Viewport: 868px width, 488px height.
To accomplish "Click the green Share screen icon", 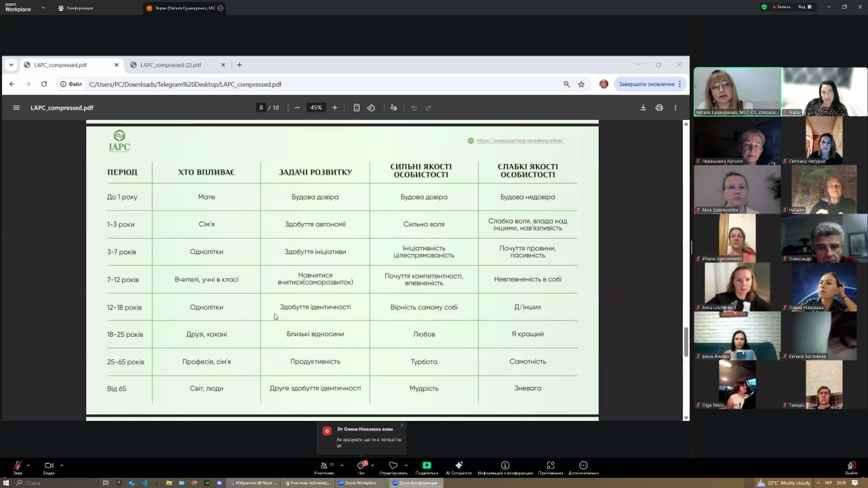I will point(427,466).
